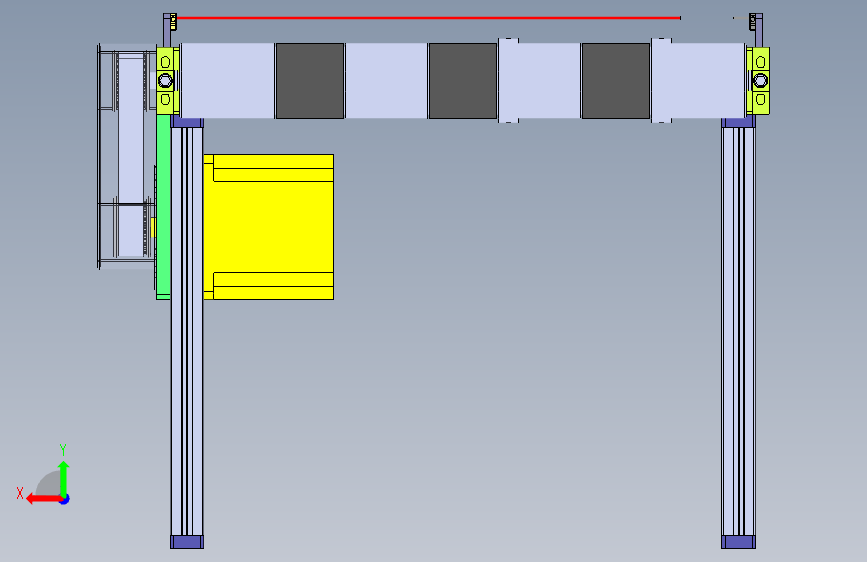Click the red sensor beam line

click(x=428, y=18)
